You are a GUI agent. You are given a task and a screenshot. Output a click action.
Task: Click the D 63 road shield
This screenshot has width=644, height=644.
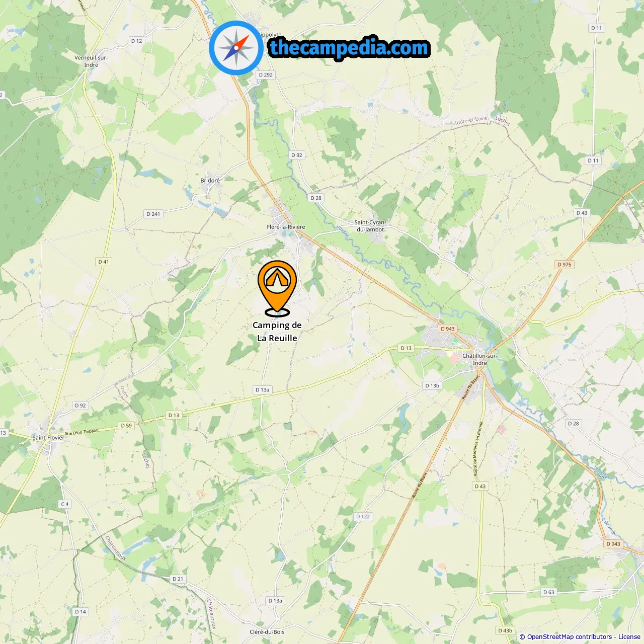[x=549, y=592]
